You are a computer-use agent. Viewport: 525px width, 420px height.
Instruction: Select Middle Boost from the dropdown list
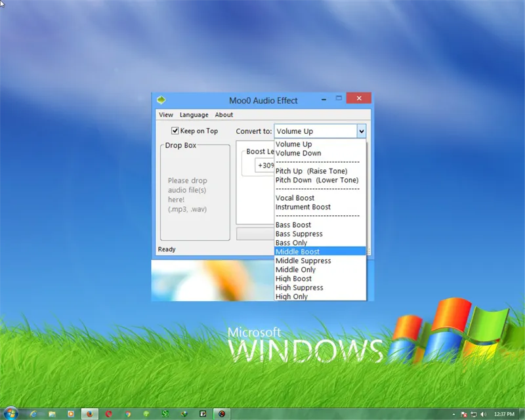pos(298,251)
